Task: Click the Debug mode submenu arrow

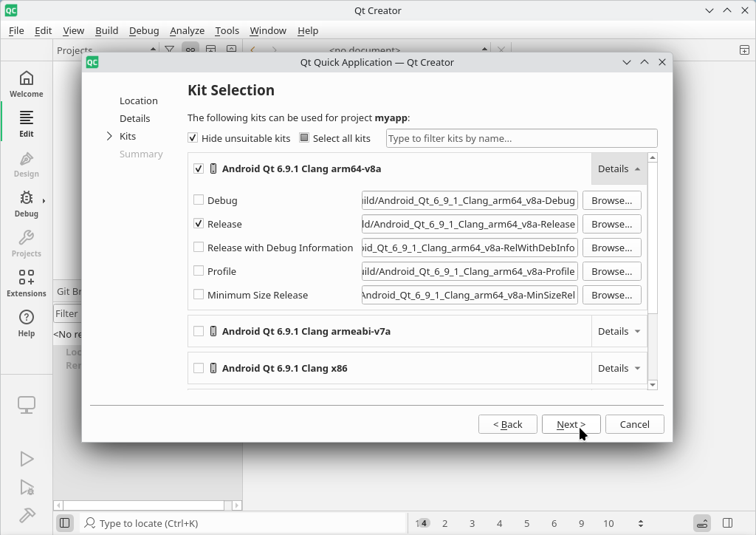Action: click(44, 201)
